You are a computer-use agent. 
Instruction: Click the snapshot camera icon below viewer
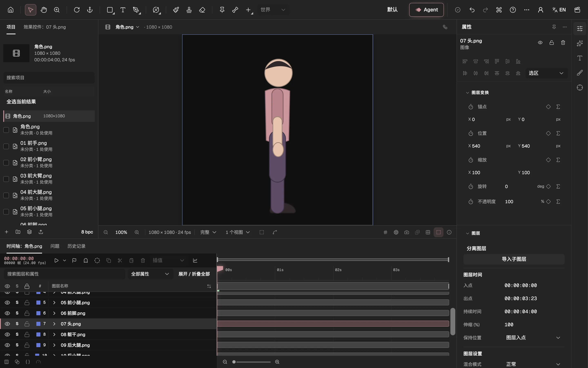[x=407, y=232]
